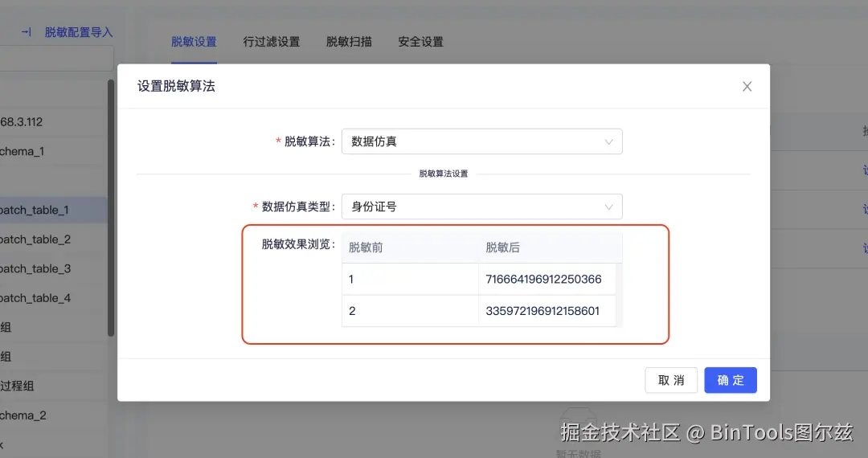
Task: Switch to the 脱敏设置 tab
Action: coord(194,42)
